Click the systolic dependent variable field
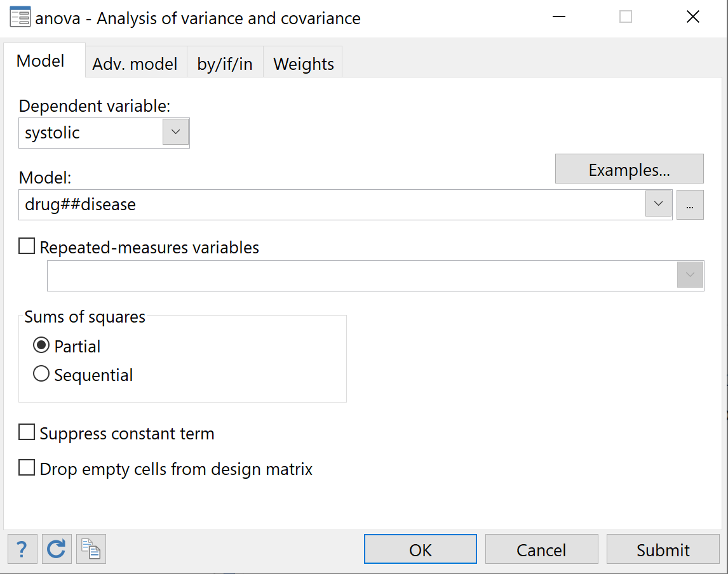 click(91, 133)
